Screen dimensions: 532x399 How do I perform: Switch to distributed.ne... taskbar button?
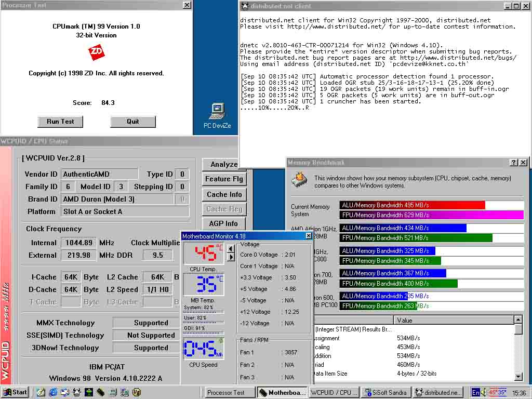[438, 393]
